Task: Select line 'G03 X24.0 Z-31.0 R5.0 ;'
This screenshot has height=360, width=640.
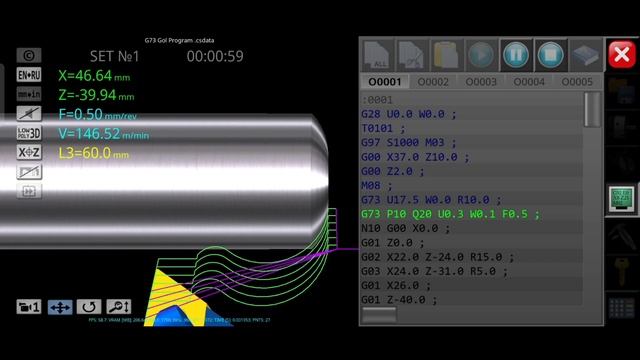Action: tap(434, 271)
